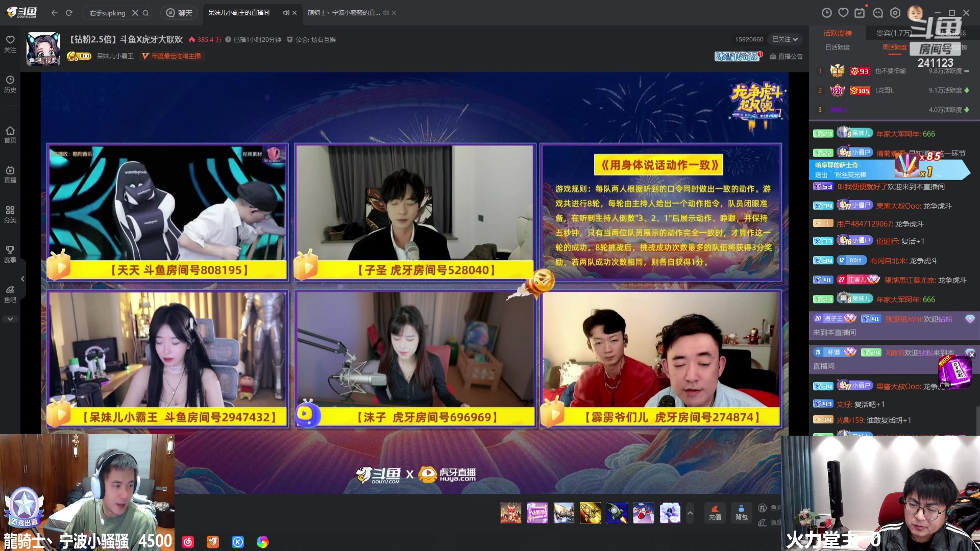This screenshot has height=551, width=980.
Task: Unmute audio on 龍骑士 tab
Action: [385, 13]
